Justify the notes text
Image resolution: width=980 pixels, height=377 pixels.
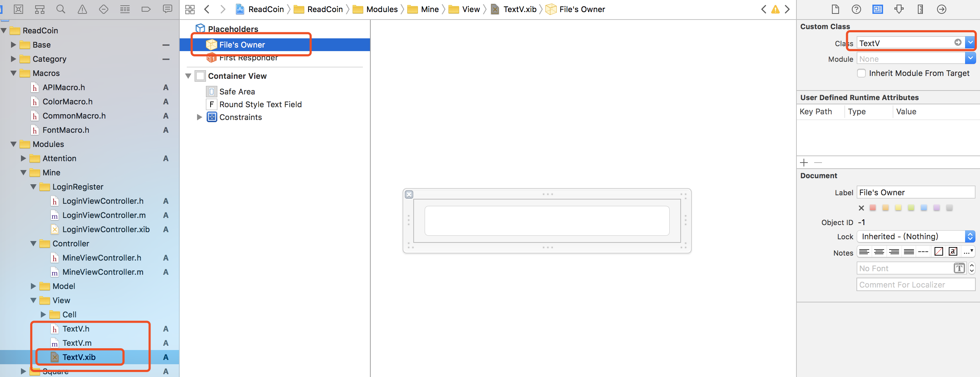(x=909, y=252)
